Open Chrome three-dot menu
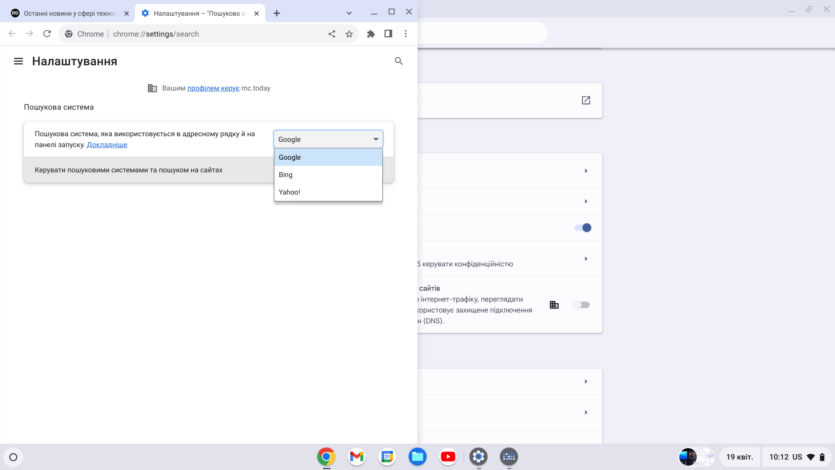This screenshot has height=470, width=835. point(406,34)
